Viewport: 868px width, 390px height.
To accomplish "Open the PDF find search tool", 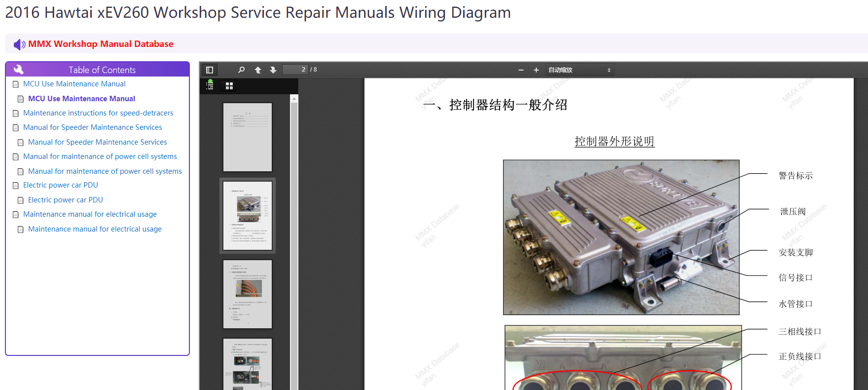I will click(x=241, y=70).
